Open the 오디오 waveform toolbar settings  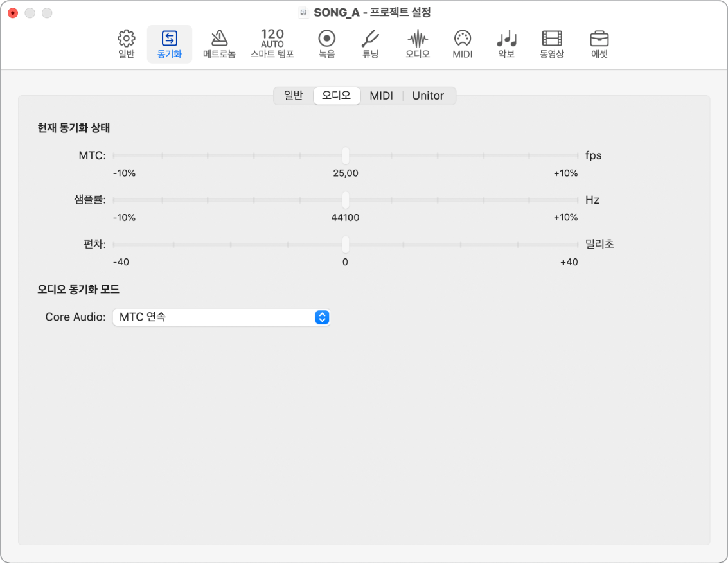pos(418,44)
